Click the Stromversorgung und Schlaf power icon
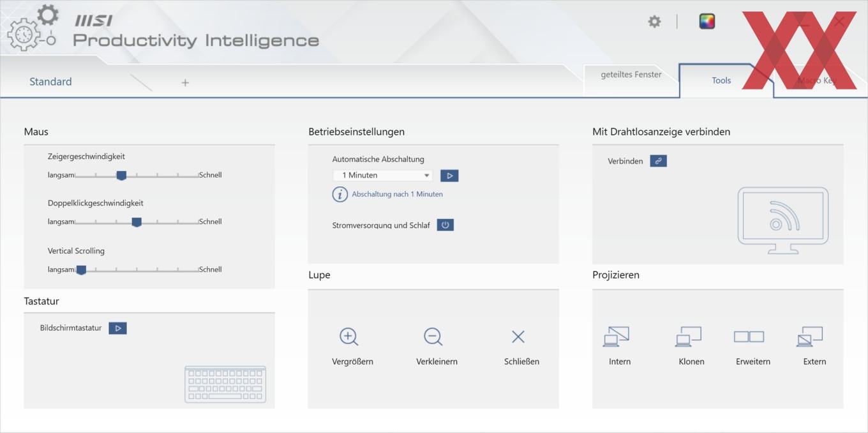Image resolution: width=868 pixels, height=433 pixels. (x=445, y=225)
